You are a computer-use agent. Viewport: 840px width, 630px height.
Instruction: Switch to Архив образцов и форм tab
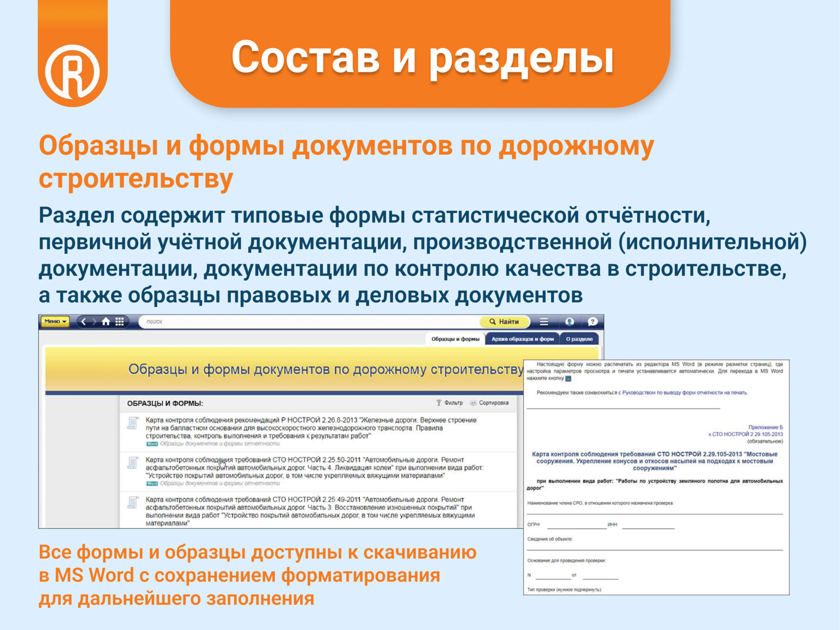(522, 339)
